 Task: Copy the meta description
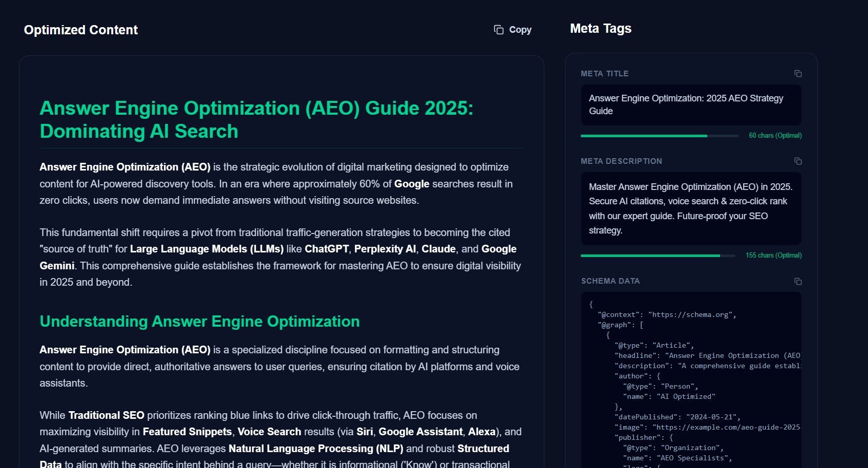tap(798, 161)
